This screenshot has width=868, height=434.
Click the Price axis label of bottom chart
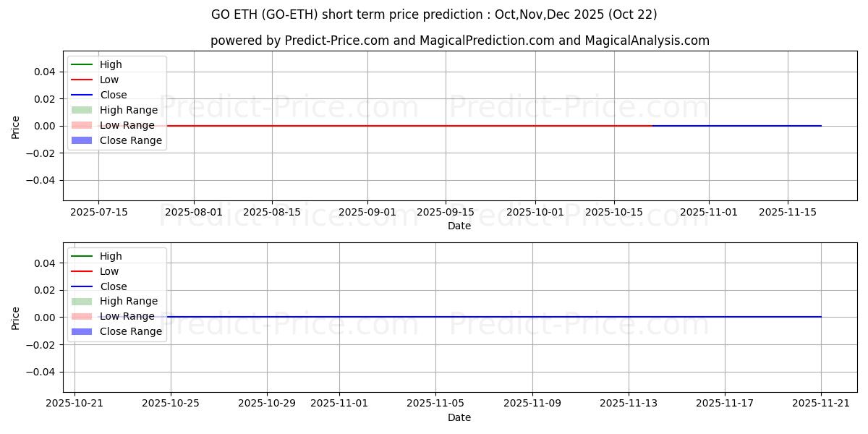pos(16,318)
